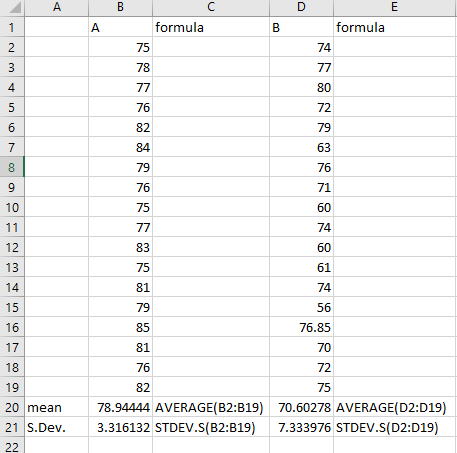Click mean value 78.94444

[x=120, y=407]
